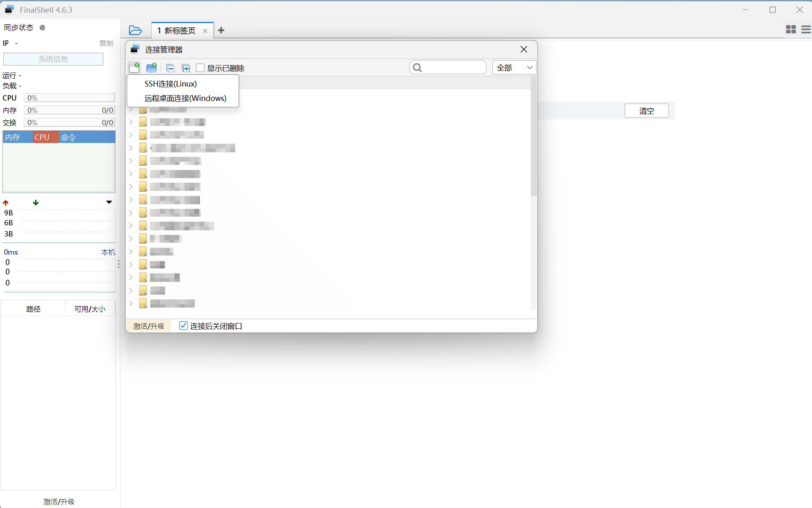The width and height of the screenshot is (812, 508).
Task: Open the hamburger menu icon at top right
Action: pos(806,29)
